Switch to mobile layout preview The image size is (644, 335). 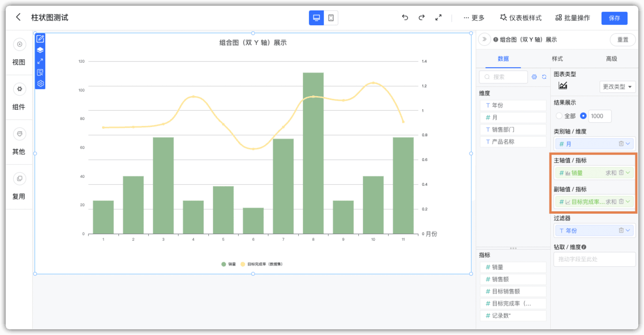point(331,18)
